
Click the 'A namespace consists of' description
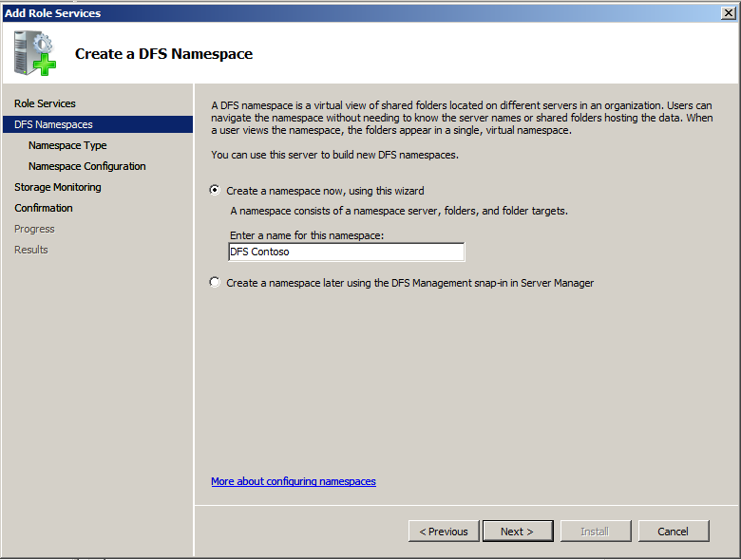(x=399, y=211)
